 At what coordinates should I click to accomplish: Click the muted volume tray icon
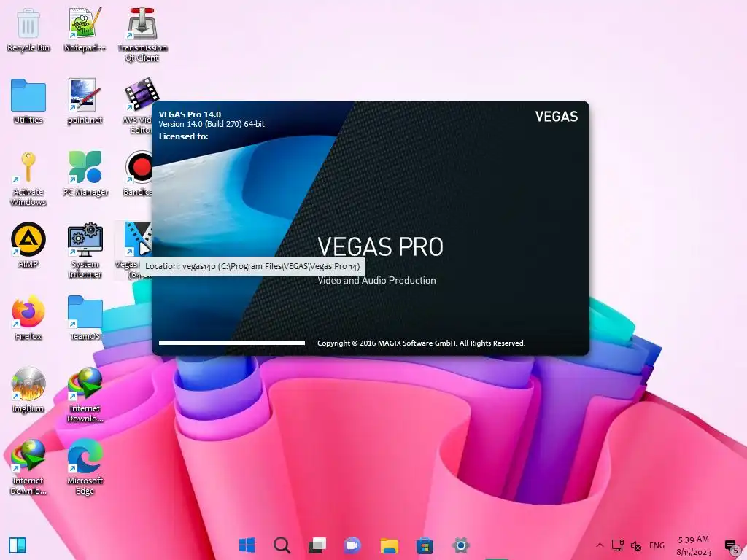(x=636, y=545)
